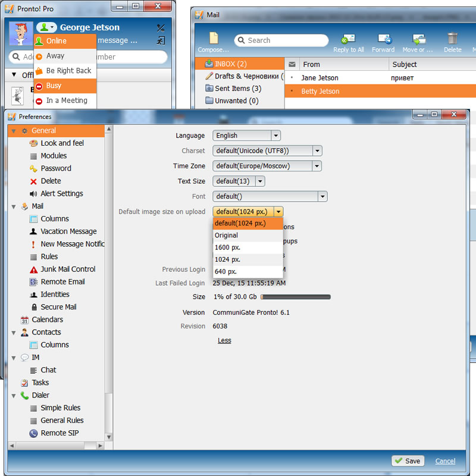This screenshot has height=476, width=476.
Task: Click the Save button
Action: (408, 461)
